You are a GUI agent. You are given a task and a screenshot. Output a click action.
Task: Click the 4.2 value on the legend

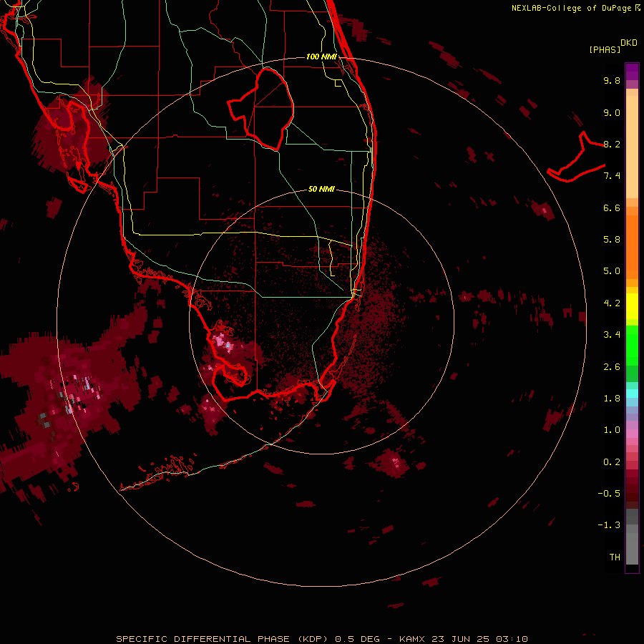(x=612, y=303)
